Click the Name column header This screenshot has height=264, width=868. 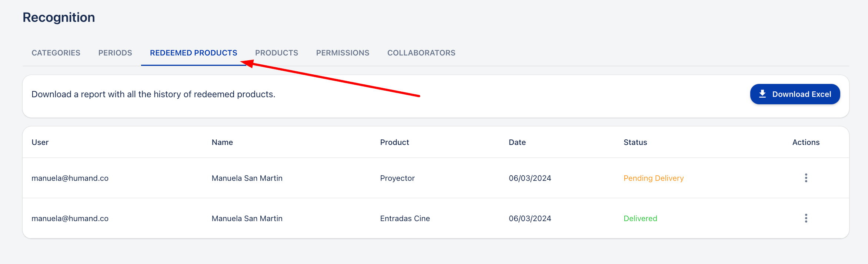[222, 142]
